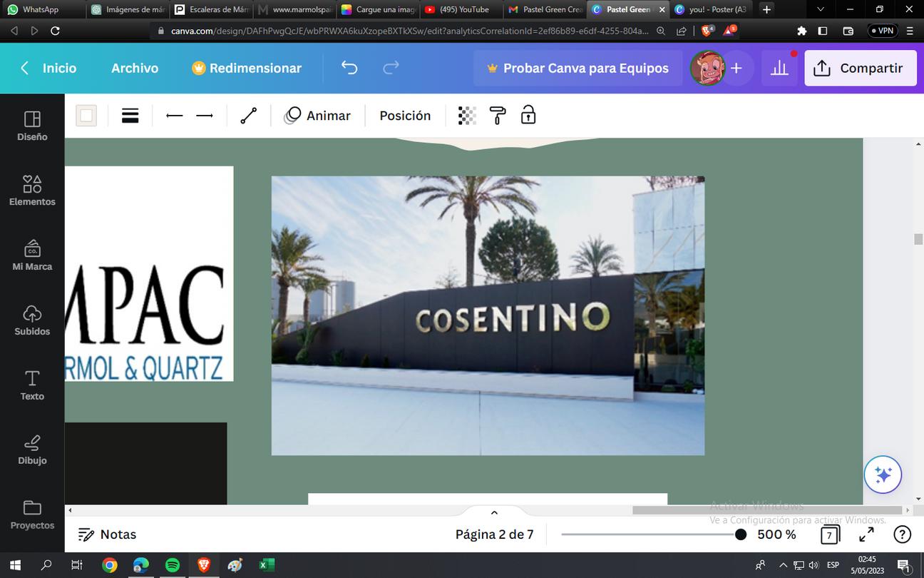Open the Animar animation panel
Screen dimensions: 924x578
pos(317,116)
